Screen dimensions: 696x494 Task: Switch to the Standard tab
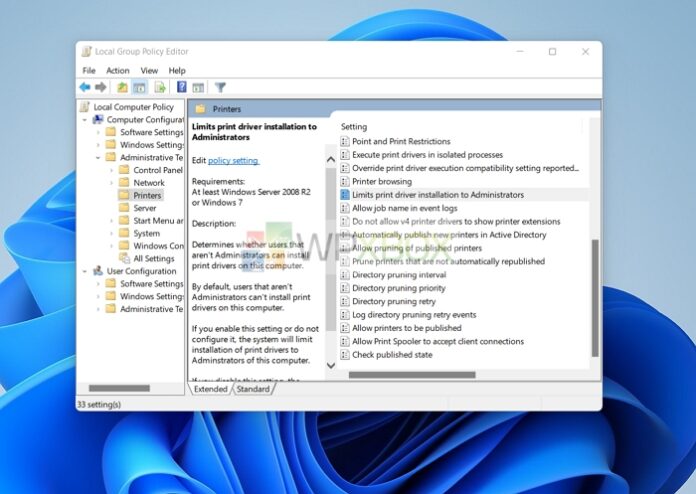tap(253, 389)
